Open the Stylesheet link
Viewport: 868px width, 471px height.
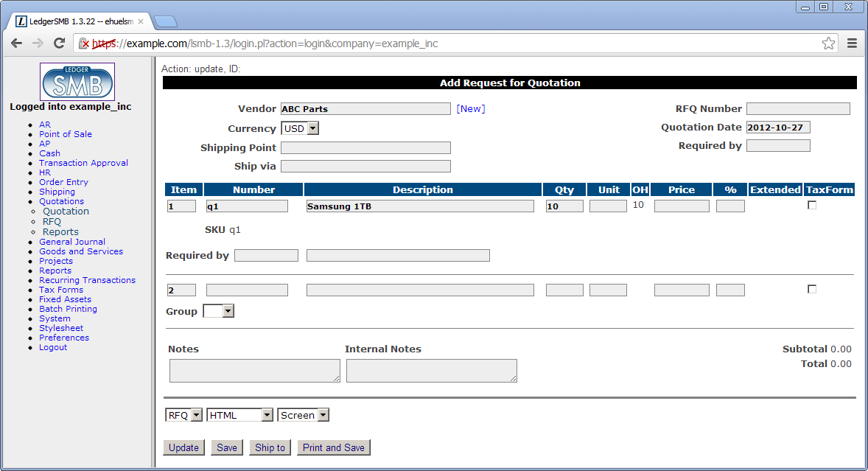pyautogui.click(x=61, y=328)
